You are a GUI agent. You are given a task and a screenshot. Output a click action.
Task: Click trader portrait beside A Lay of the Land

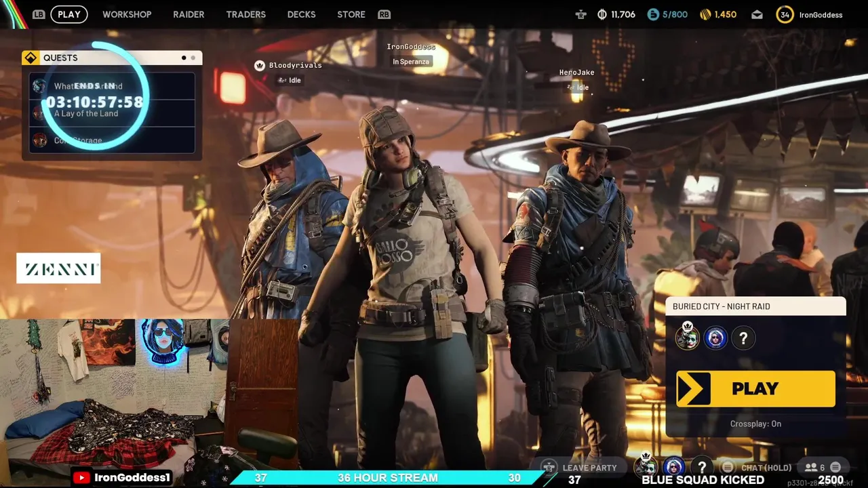[x=39, y=113]
